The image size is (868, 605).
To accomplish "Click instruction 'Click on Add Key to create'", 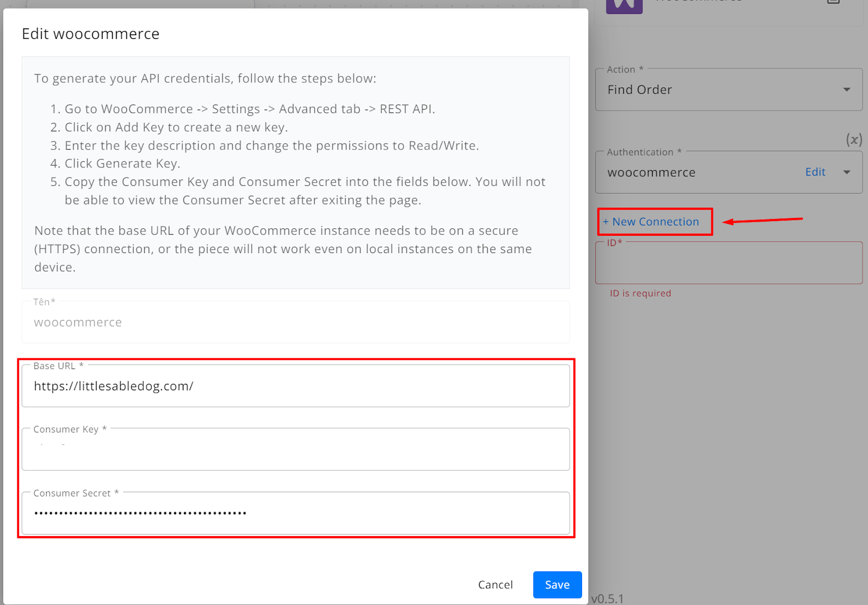I will point(176,127).
